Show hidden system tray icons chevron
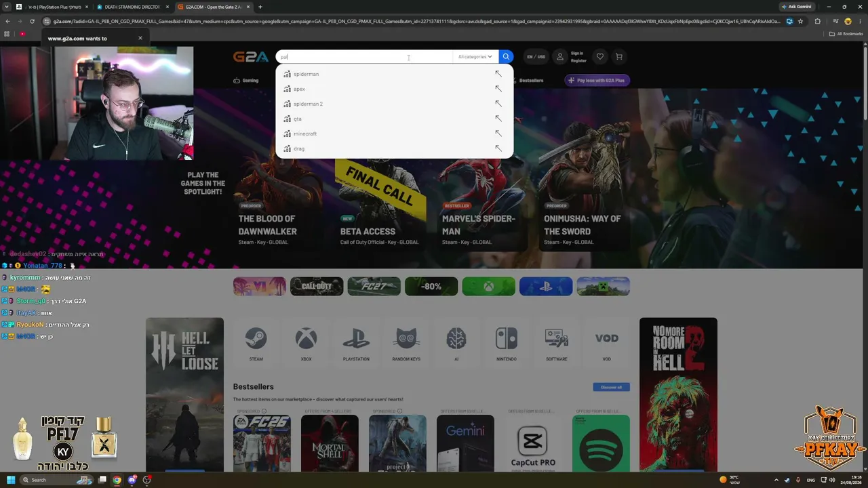 (776, 480)
